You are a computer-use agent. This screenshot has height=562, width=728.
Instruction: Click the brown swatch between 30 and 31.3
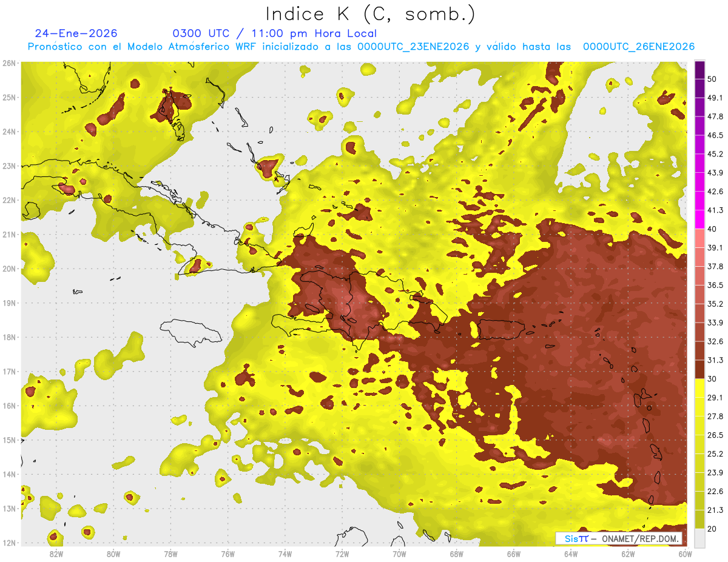[700, 369]
